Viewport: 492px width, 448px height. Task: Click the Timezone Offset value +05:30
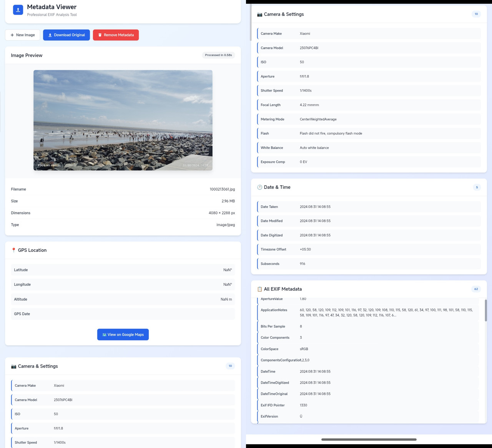pyautogui.click(x=305, y=250)
